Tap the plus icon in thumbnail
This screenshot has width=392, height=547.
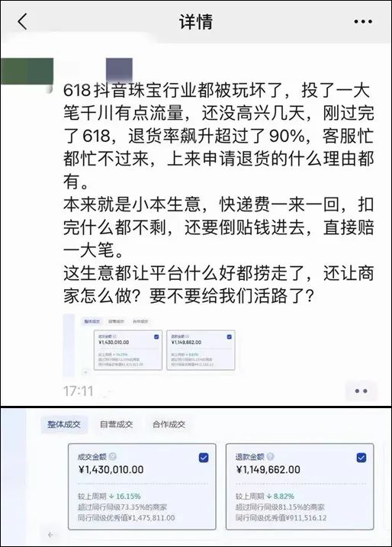coord(85,372)
